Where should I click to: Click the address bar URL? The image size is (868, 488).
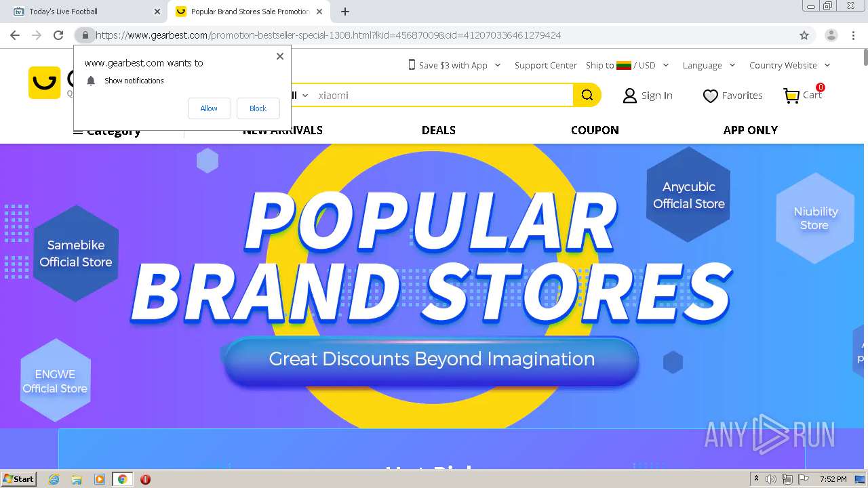pos(328,35)
